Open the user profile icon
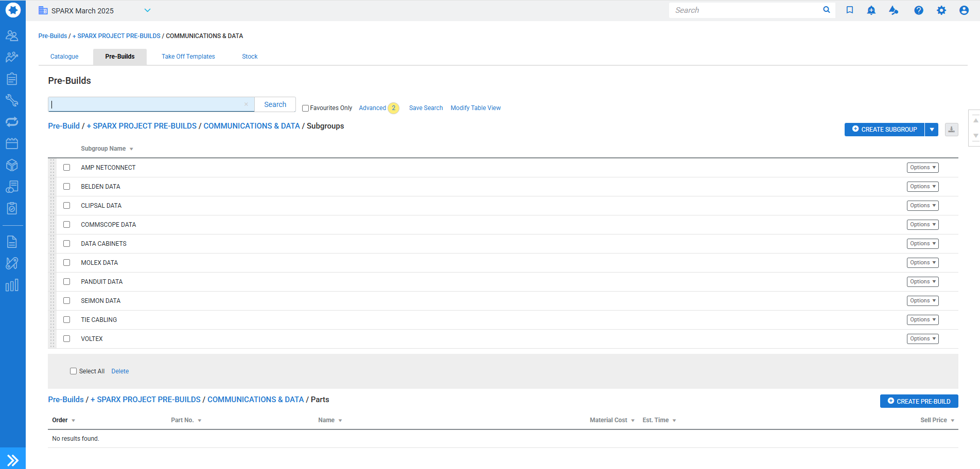The image size is (980, 469). (x=964, y=10)
